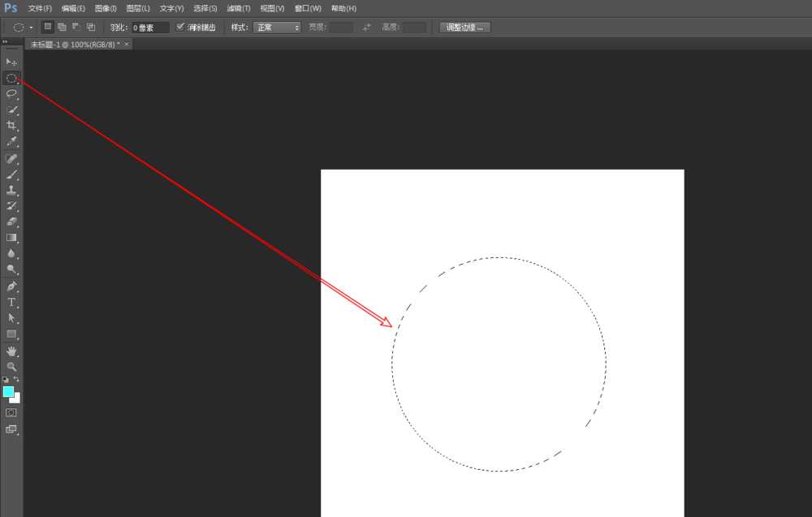
Task: Open the tool preset picker arrow
Action: tap(31, 27)
